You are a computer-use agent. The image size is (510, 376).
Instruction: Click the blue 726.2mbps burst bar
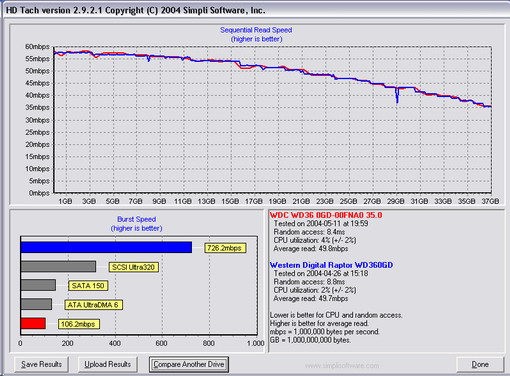[106, 247]
